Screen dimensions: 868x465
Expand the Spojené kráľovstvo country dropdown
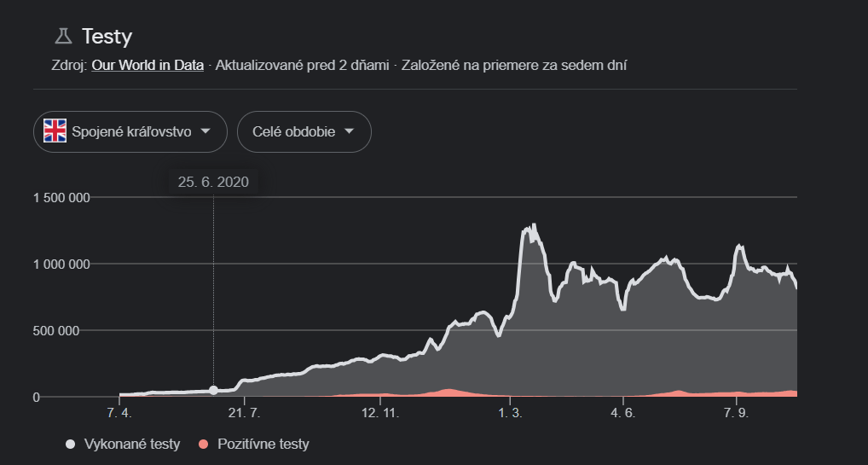pos(130,131)
